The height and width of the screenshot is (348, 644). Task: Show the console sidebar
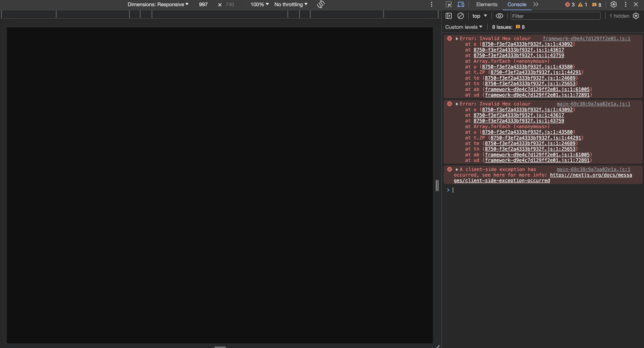(x=449, y=16)
